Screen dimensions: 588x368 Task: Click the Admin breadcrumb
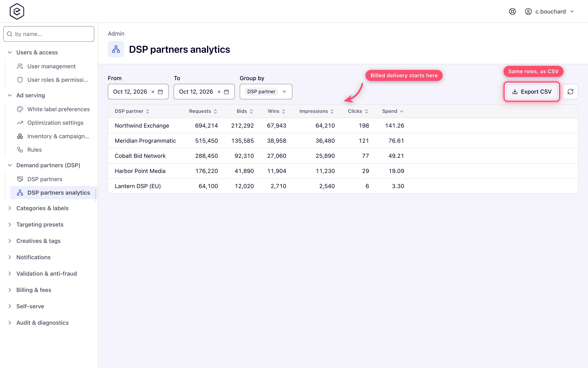point(116,34)
